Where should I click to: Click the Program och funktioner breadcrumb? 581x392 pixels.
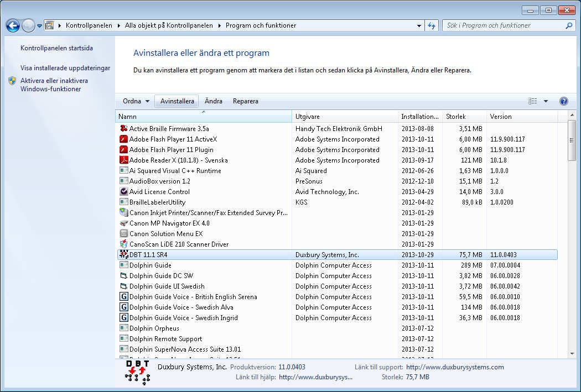tap(261, 25)
